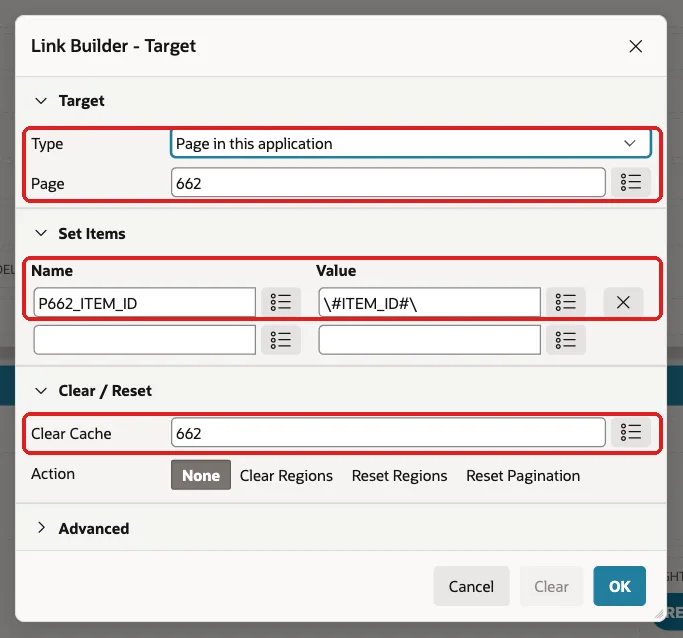Expand the Advanced section

pyautogui.click(x=41, y=528)
